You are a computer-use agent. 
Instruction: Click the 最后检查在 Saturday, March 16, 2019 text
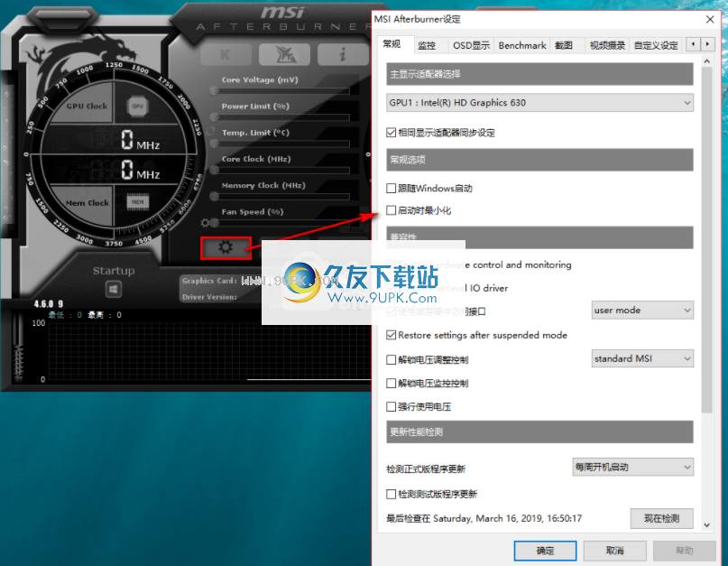click(x=484, y=518)
